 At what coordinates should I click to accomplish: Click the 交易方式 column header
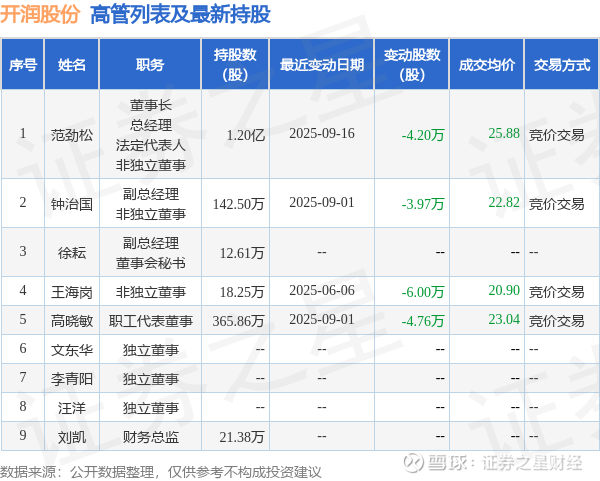pyautogui.click(x=562, y=65)
